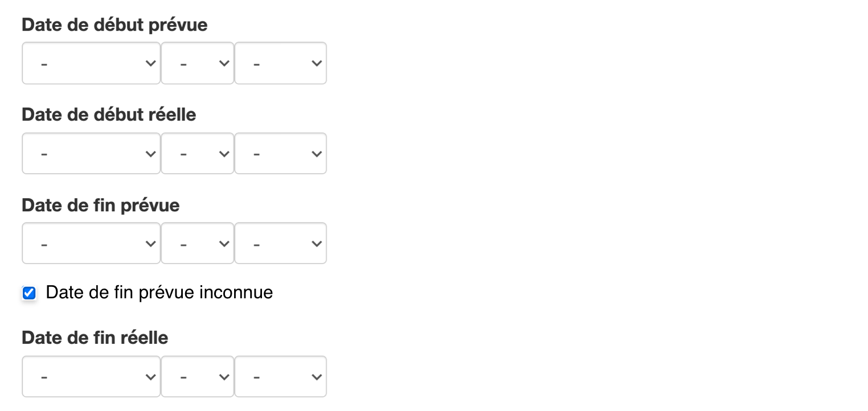Select the widest dropdown under Date de fin prévue

91,244
